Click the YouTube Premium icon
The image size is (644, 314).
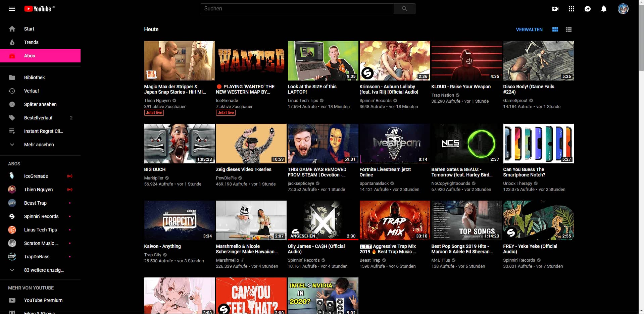click(12, 300)
